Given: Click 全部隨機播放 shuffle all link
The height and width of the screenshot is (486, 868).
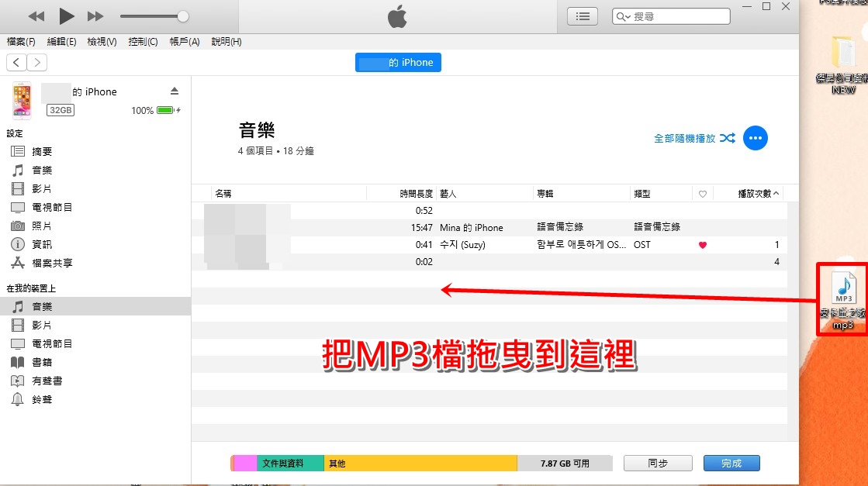Looking at the screenshot, I should click(x=694, y=138).
